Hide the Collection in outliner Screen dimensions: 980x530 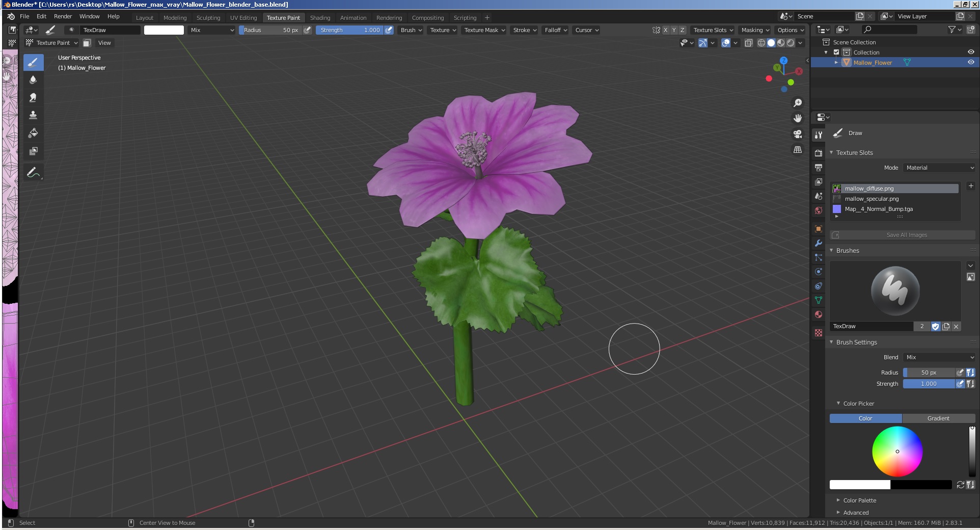971,52
